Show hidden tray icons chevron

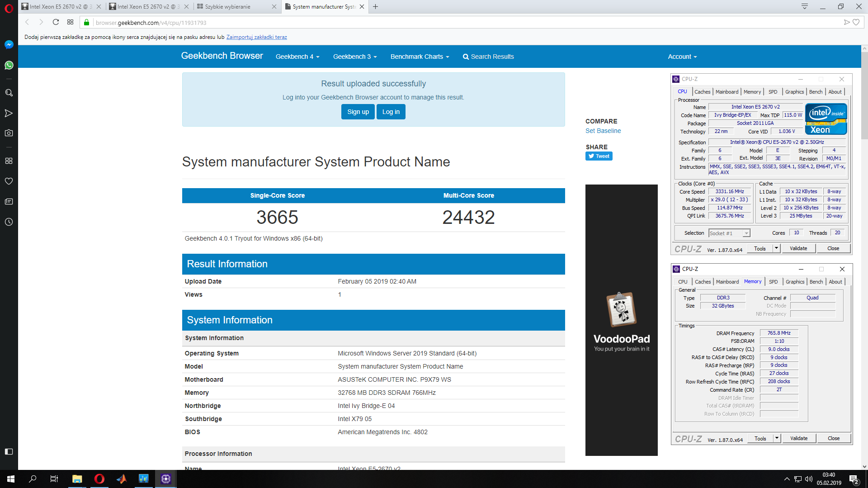(787, 479)
